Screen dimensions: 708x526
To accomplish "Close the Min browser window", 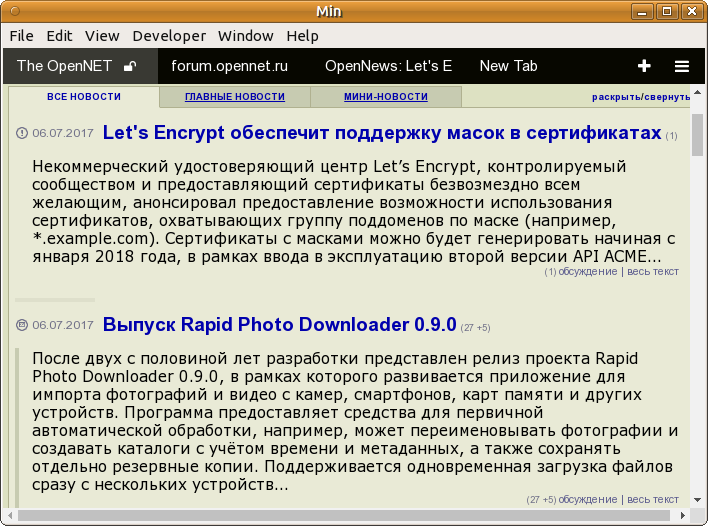I will tap(691, 11).
